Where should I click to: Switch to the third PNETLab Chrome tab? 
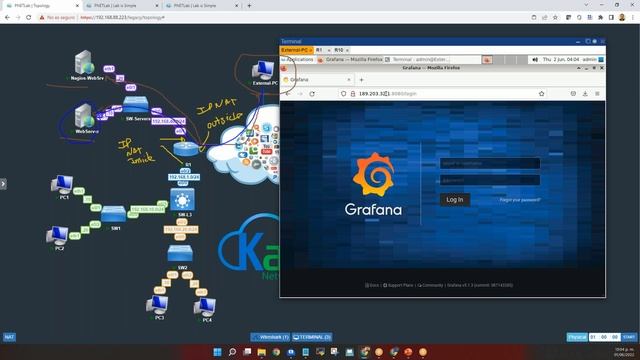(201, 6)
